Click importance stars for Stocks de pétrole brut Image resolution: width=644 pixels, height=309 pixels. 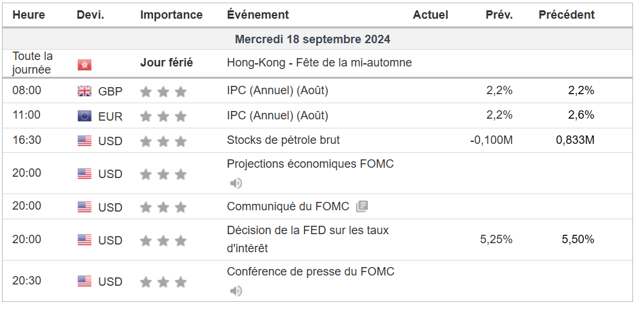163,141
